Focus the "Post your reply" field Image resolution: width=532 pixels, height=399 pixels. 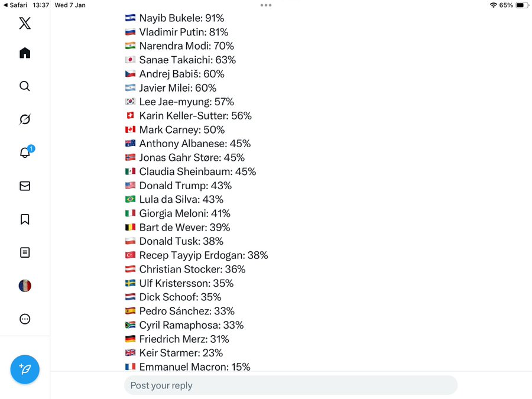tap(290, 385)
